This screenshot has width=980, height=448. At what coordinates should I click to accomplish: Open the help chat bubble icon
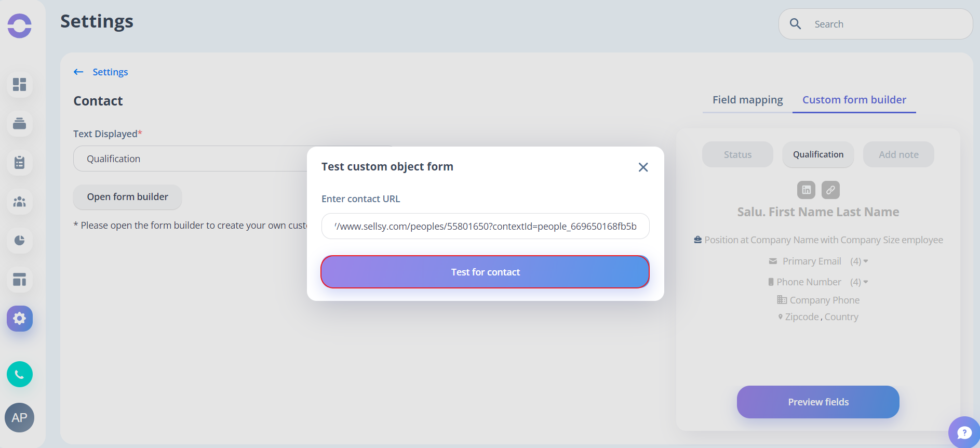tap(964, 432)
